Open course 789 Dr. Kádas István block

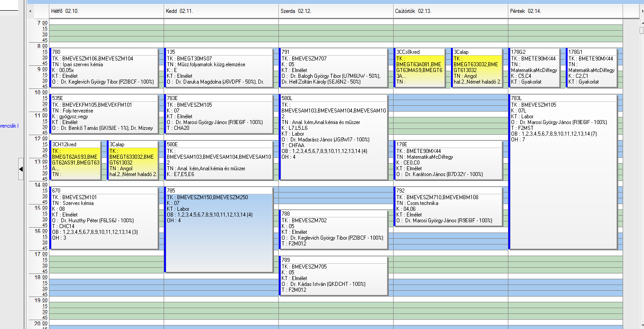[x=334, y=276]
